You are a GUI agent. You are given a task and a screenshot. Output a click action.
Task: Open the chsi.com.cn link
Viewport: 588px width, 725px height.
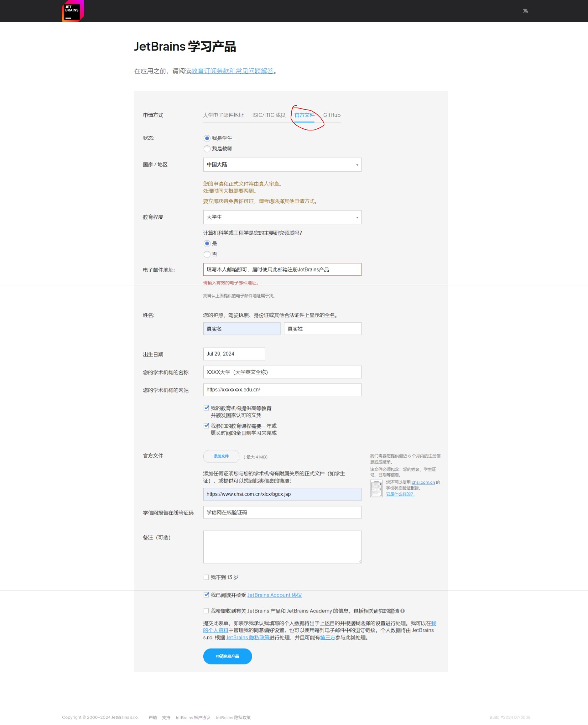[423, 482]
